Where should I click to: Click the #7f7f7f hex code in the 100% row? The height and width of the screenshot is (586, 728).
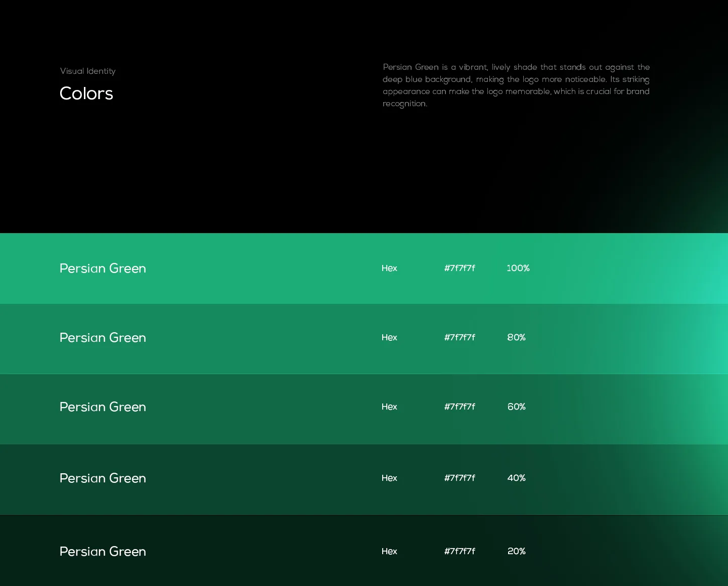tap(460, 268)
